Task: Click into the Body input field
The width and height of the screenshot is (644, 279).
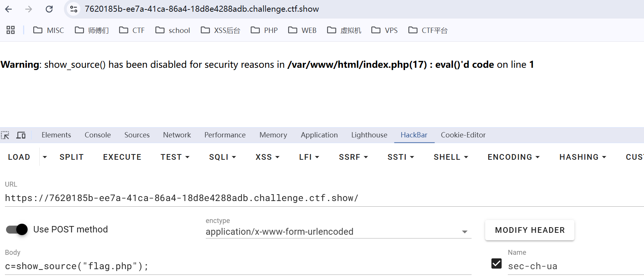Action: click(x=237, y=266)
